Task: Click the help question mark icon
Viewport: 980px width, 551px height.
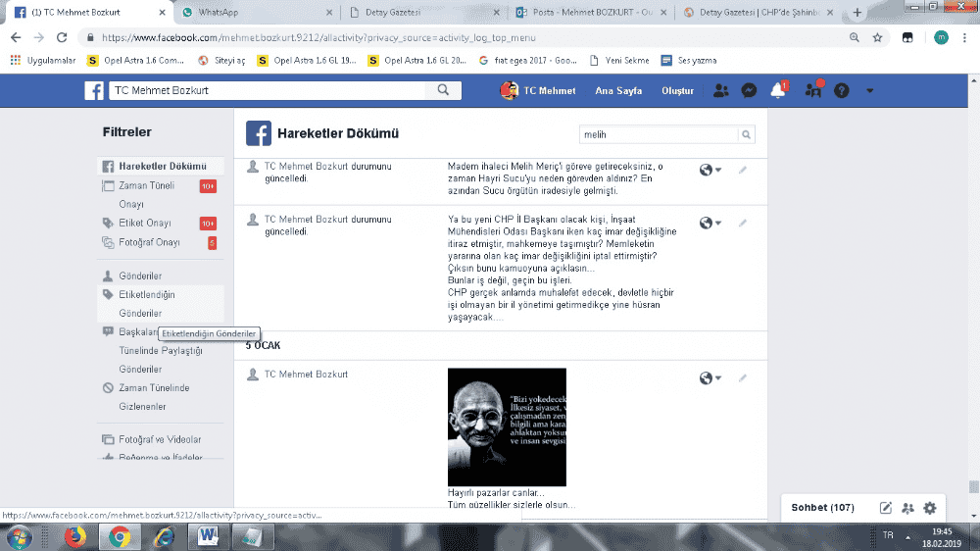Action: click(x=841, y=90)
